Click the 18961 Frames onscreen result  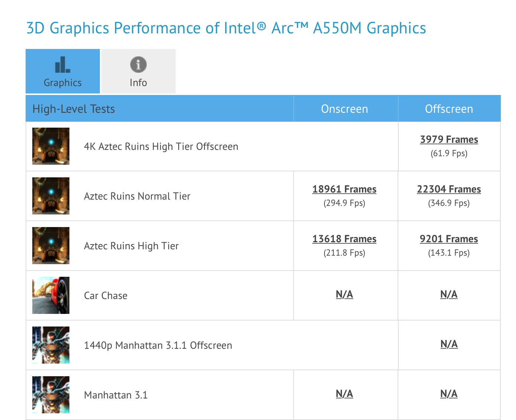(x=344, y=189)
